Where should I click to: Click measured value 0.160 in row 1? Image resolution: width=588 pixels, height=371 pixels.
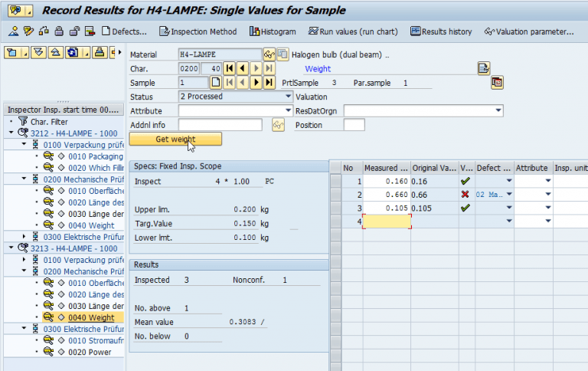coord(387,182)
